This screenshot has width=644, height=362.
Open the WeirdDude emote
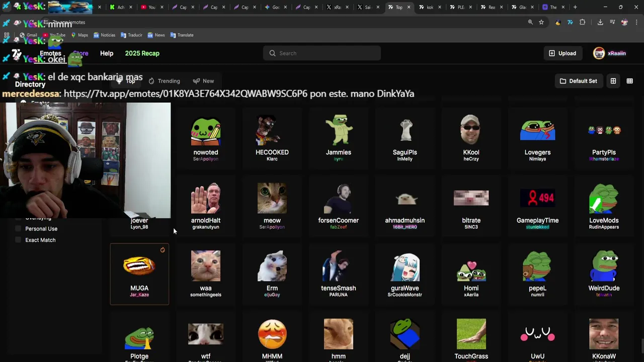(x=604, y=274)
